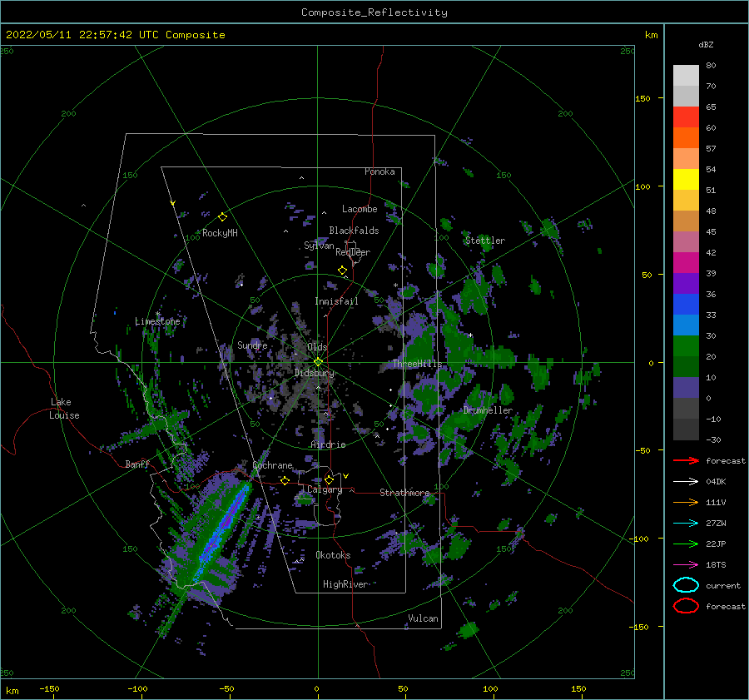
Task: Click the RockyMH town label
Action: tap(220, 233)
